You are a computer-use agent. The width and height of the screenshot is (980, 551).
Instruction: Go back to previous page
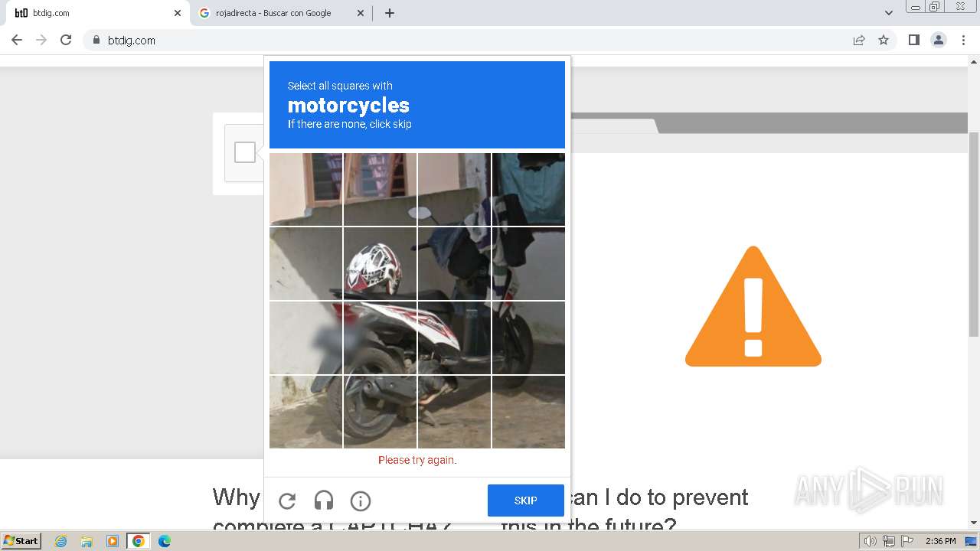point(17,40)
